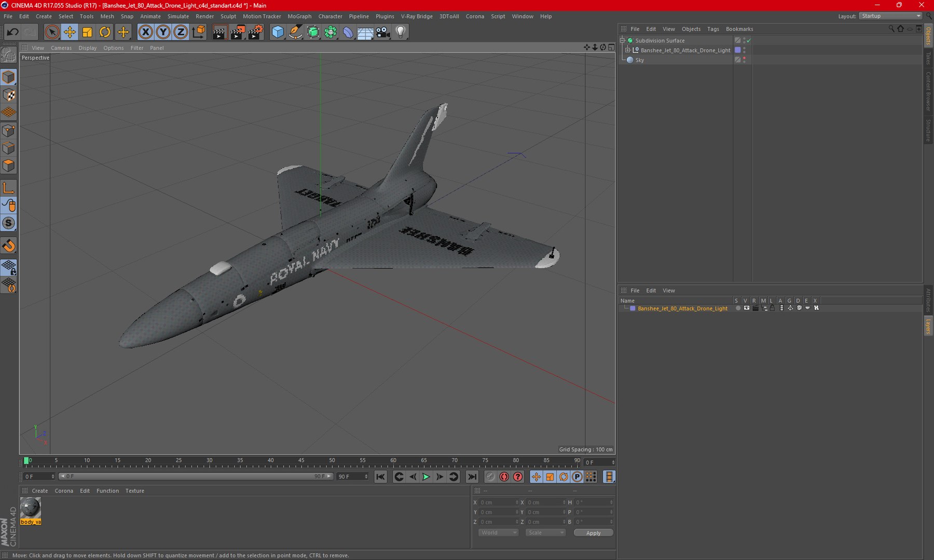The width and height of the screenshot is (934, 560).
Task: Go to start of animation
Action: click(380, 477)
